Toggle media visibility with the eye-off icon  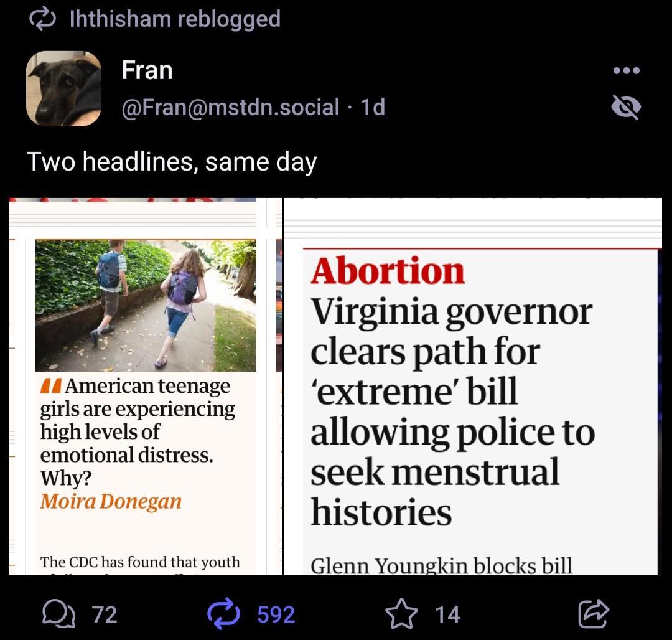coord(625,107)
